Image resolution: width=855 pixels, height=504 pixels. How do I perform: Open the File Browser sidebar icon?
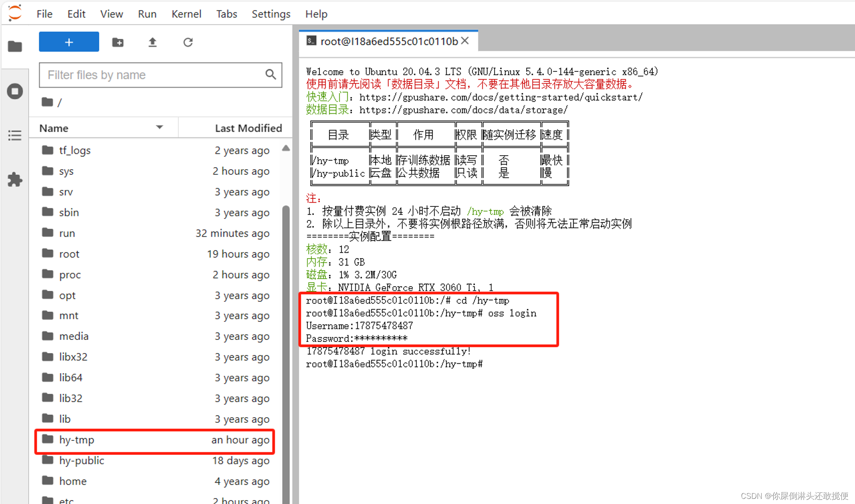click(15, 46)
